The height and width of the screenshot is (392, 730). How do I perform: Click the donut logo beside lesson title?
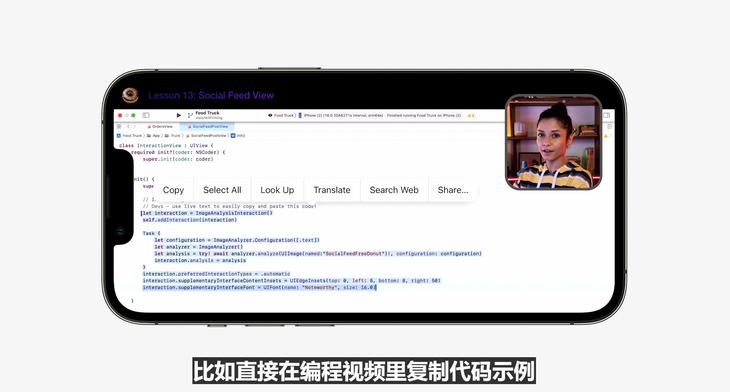[130, 95]
